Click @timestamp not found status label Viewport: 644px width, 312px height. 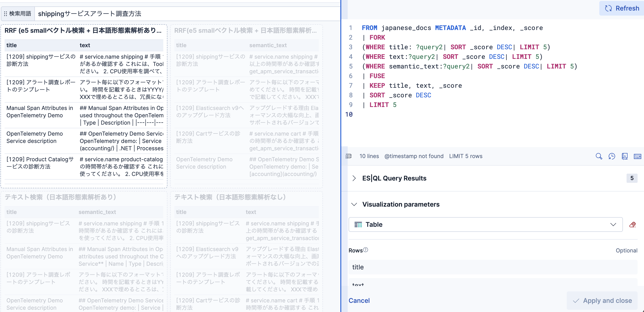click(414, 156)
